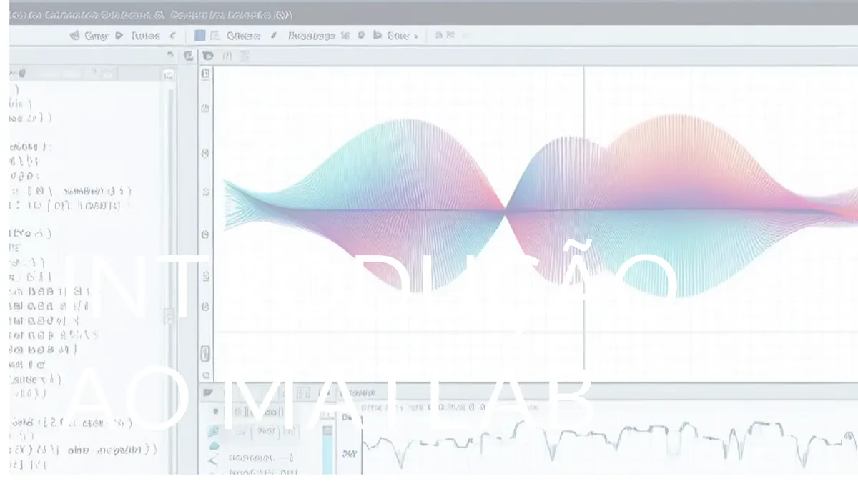Click the left-pointing chevron in the lower list panel

(212, 460)
